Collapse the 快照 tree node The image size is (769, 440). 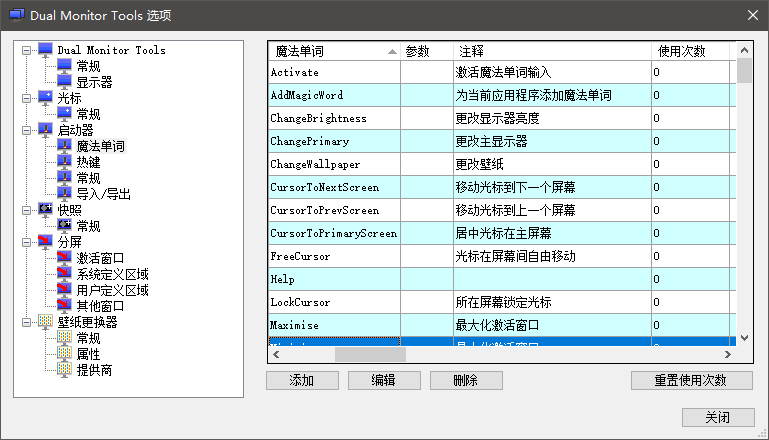click(26, 210)
